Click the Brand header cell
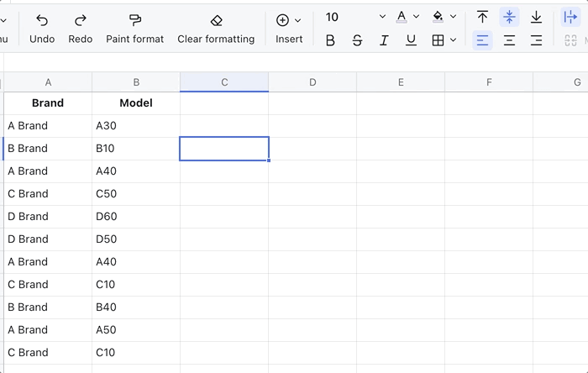The image size is (588, 373). 48,103
